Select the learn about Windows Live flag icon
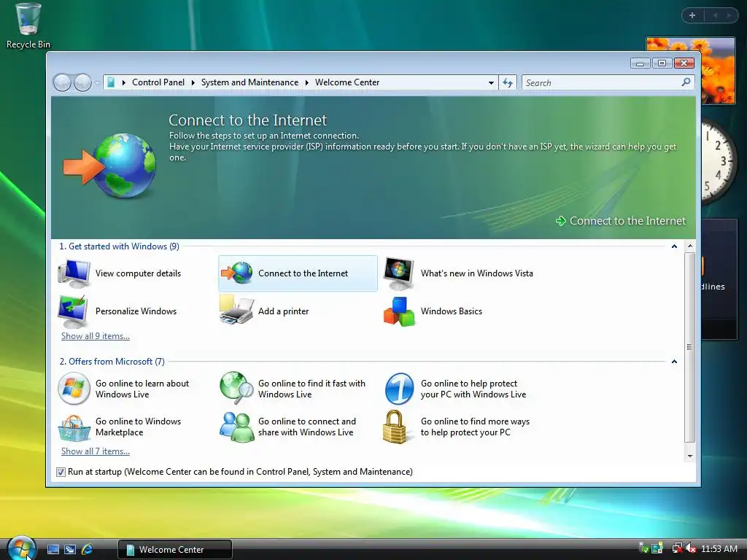Screen dimensions: 747x560 click(74, 389)
